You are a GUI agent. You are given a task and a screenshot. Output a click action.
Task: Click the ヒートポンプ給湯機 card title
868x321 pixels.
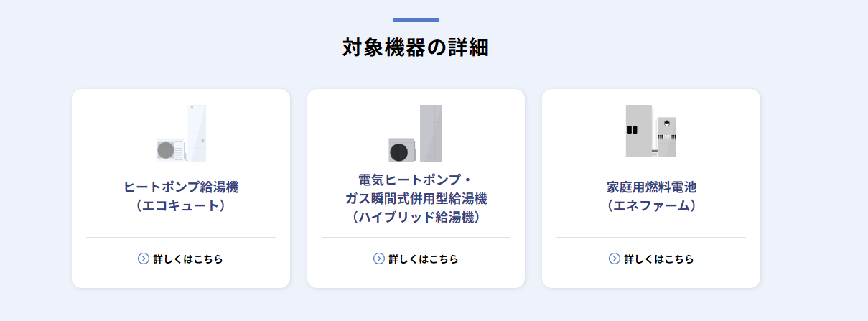click(x=181, y=187)
